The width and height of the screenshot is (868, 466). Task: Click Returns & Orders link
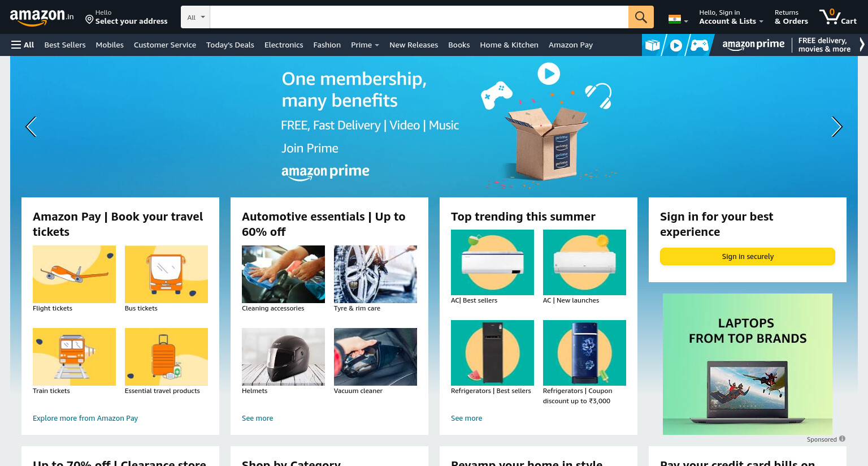(x=791, y=17)
